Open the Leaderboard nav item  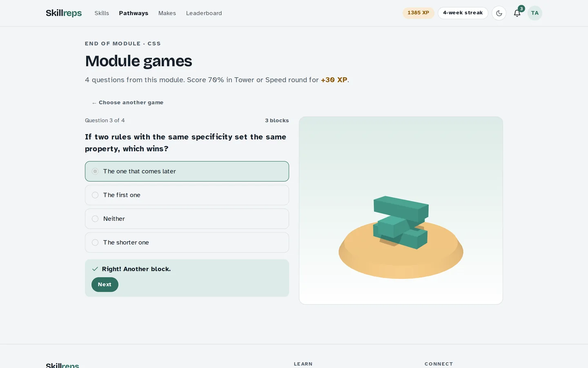coord(204,13)
